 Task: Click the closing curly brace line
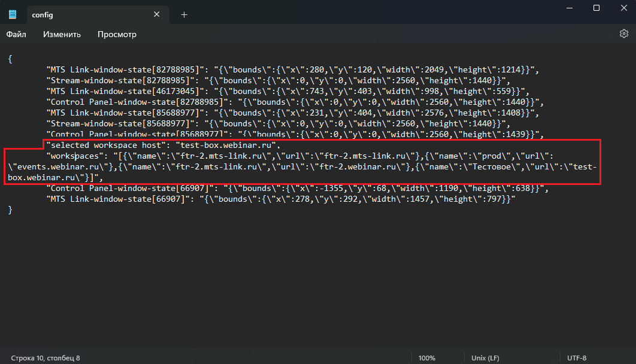(10, 210)
